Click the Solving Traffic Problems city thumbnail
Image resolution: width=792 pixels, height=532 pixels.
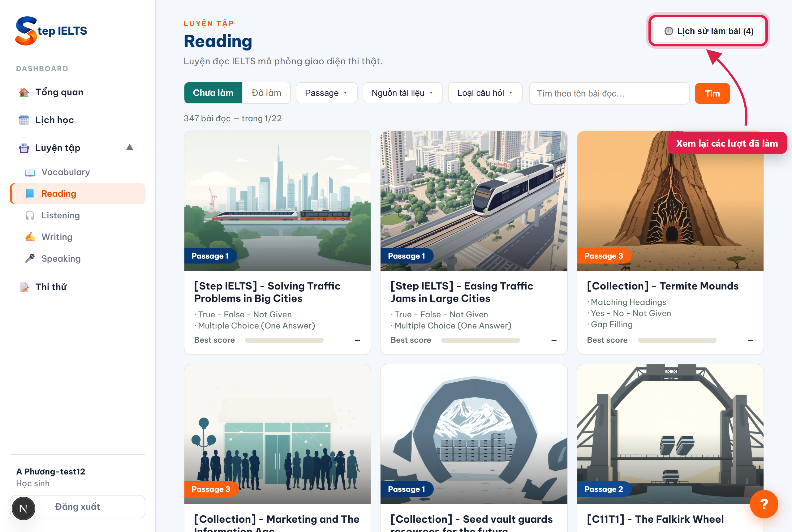coord(277,201)
